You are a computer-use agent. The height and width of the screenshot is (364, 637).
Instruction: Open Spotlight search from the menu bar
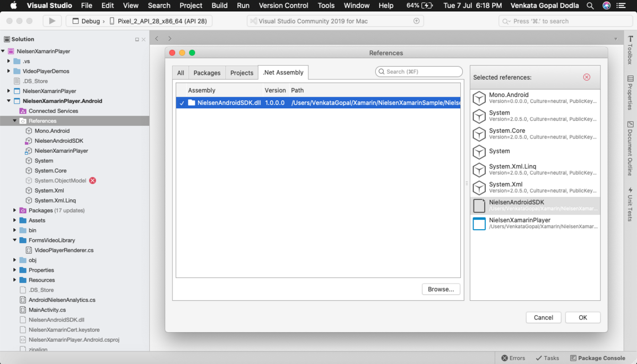pyautogui.click(x=590, y=6)
